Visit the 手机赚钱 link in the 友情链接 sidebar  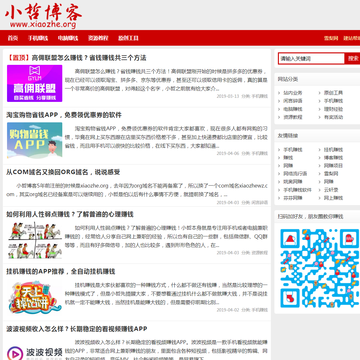293,150
